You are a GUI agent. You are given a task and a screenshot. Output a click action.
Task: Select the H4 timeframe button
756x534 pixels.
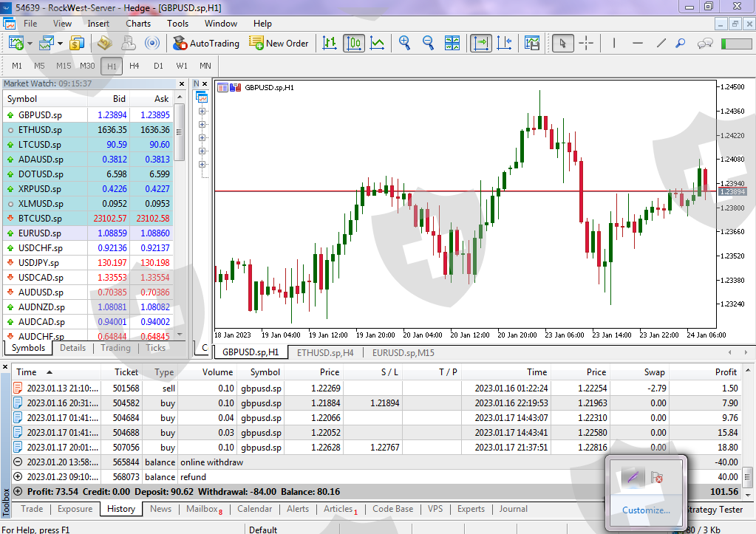pyautogui.click(x=134, y=66)
